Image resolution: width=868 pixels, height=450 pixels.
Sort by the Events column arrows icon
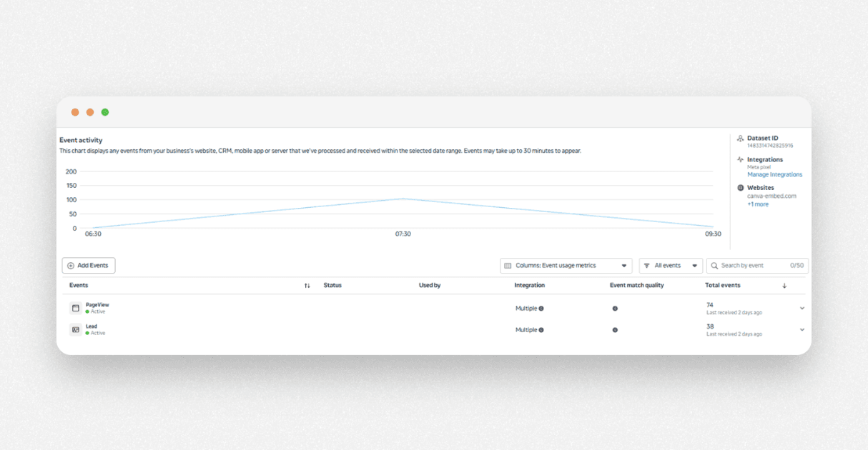click(x=307, y=286)
